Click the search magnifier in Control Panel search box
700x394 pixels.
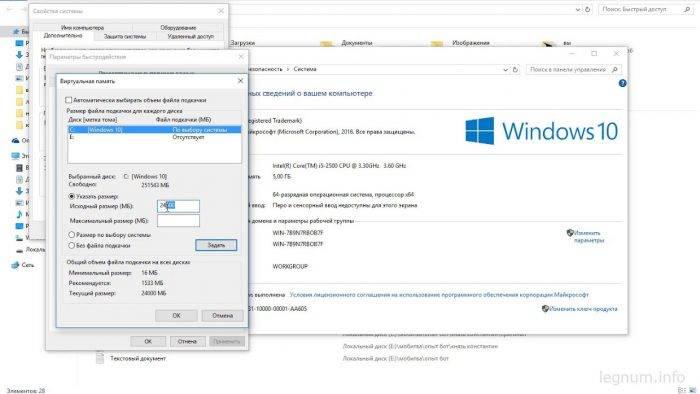[615, 70]
